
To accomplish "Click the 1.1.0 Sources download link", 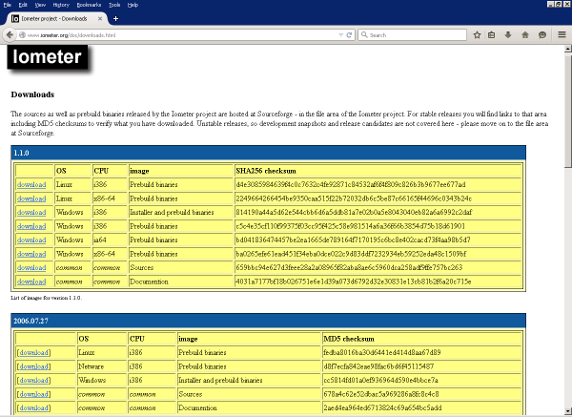I will [x=31, y=267].
